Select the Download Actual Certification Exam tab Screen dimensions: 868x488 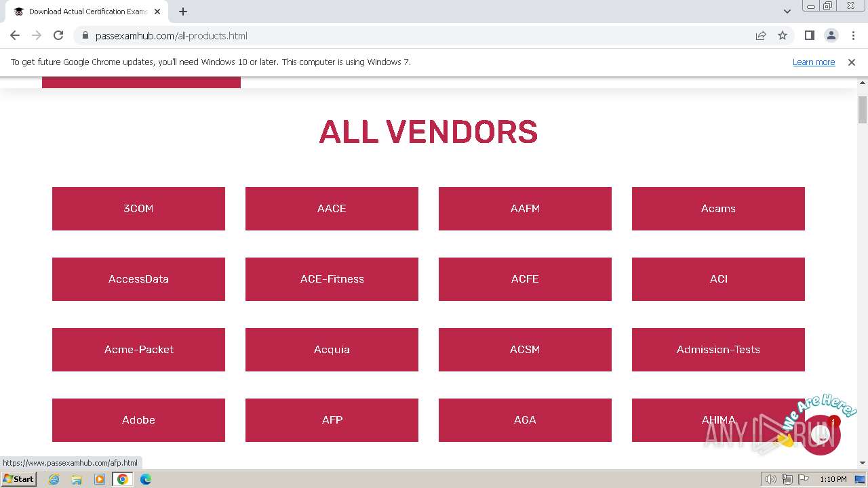pos(86,12)
